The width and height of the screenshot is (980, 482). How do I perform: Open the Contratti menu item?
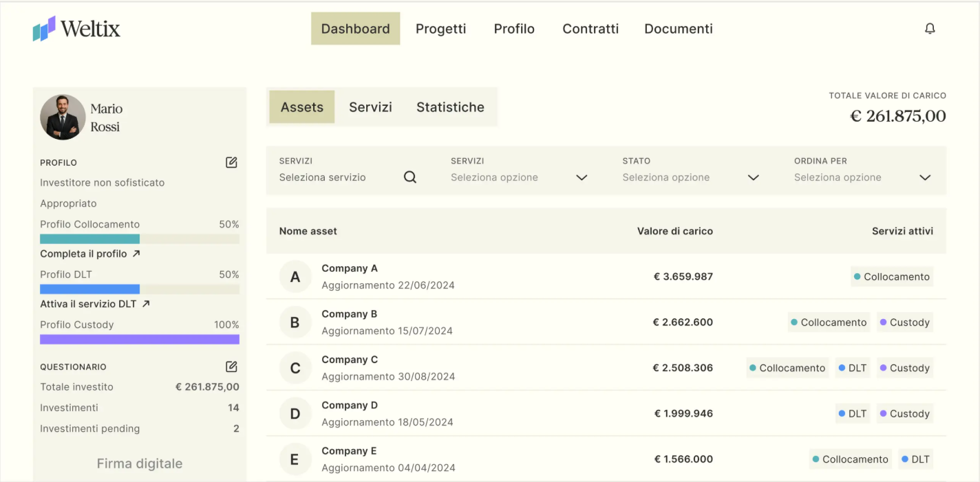click(590, 28)
